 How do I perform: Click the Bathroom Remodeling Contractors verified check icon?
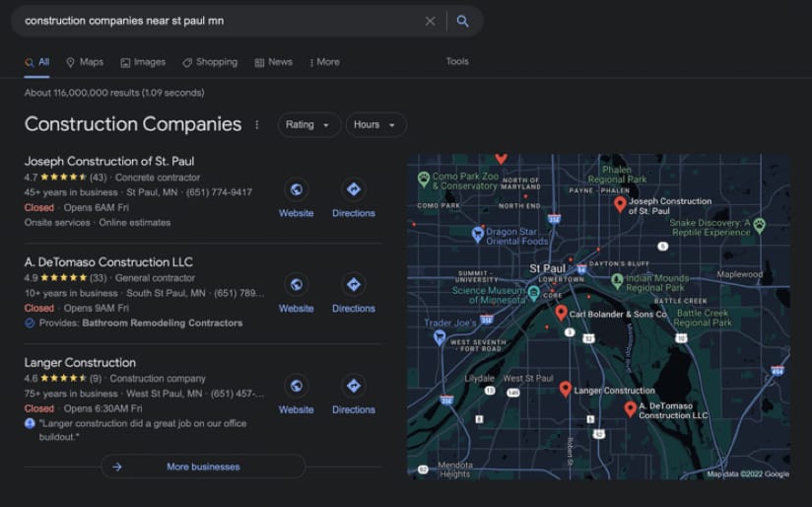[30, 323]
